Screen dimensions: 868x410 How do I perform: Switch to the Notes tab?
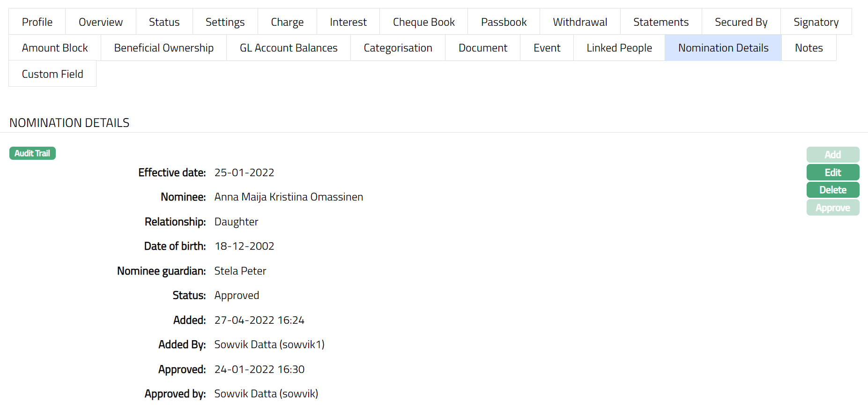[809, 48]
